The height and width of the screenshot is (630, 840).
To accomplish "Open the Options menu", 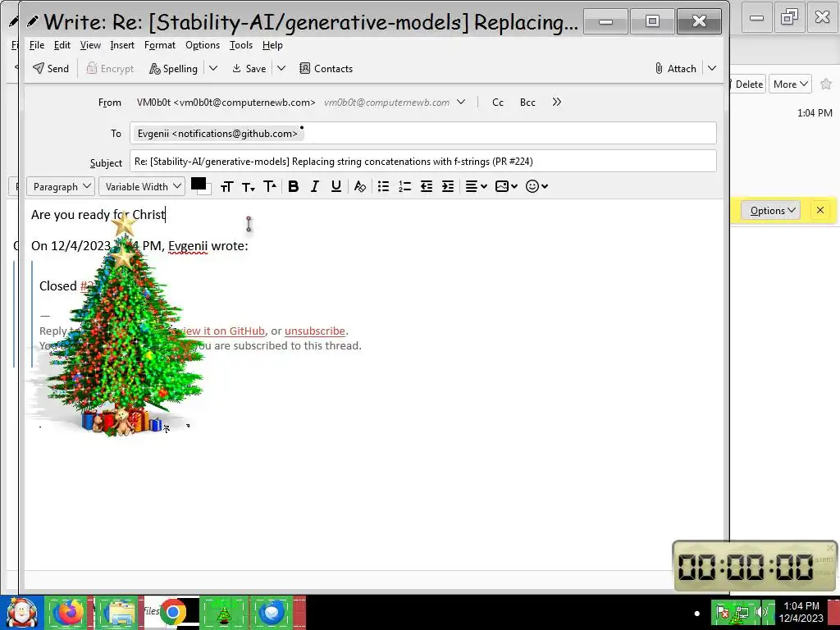I will click(x=203, y=45).
